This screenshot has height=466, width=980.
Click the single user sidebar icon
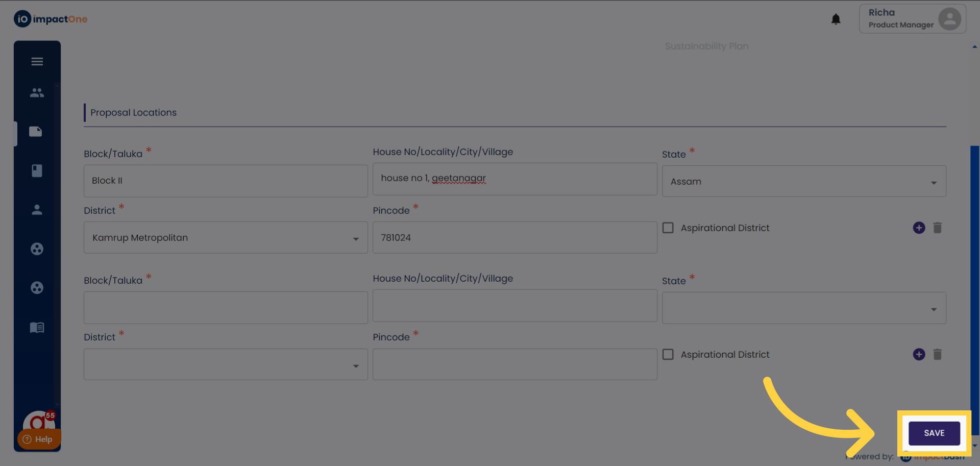37,210
